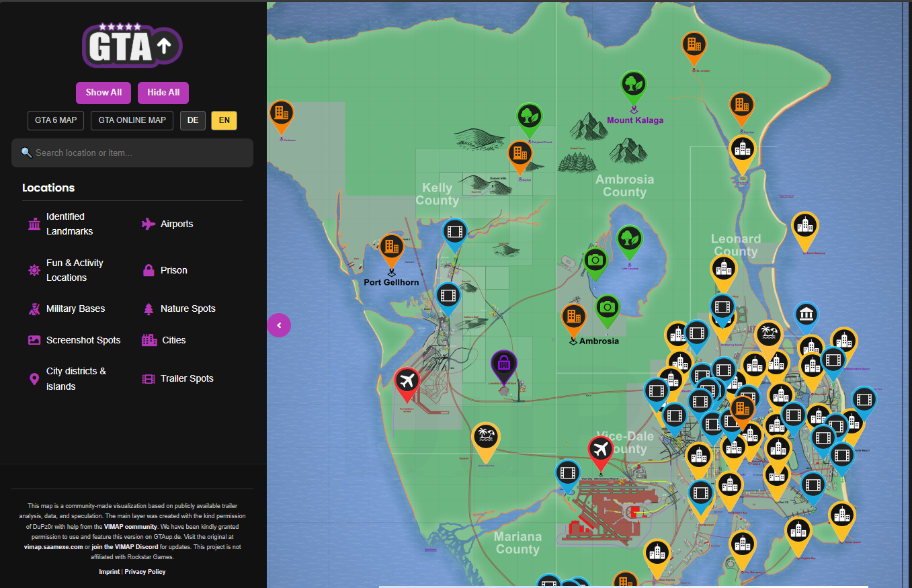Click the Kelly County map label

coord(437,194)
